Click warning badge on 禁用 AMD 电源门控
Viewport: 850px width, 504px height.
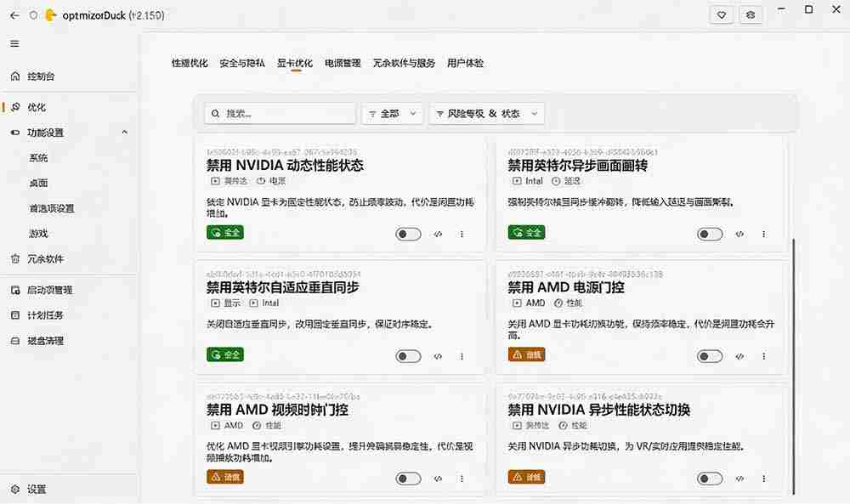(x=526, y=355)
